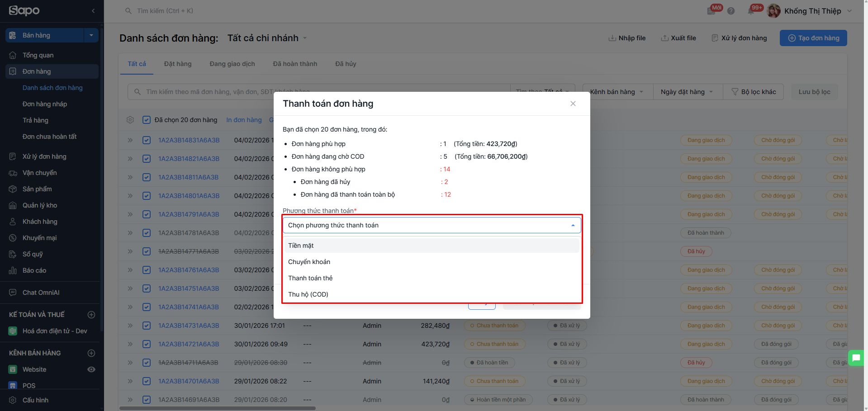
Task: Click the Tổng quan home icon
Action: point(13,55)
